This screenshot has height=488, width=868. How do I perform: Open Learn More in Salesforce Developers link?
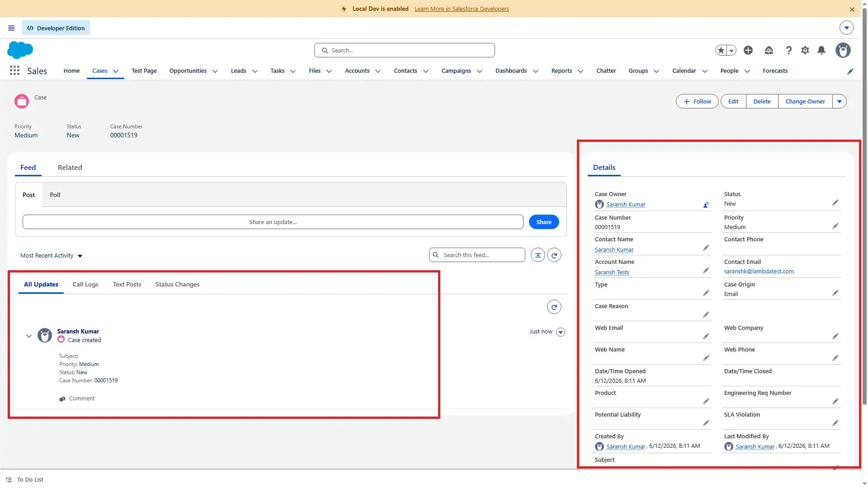462,9
